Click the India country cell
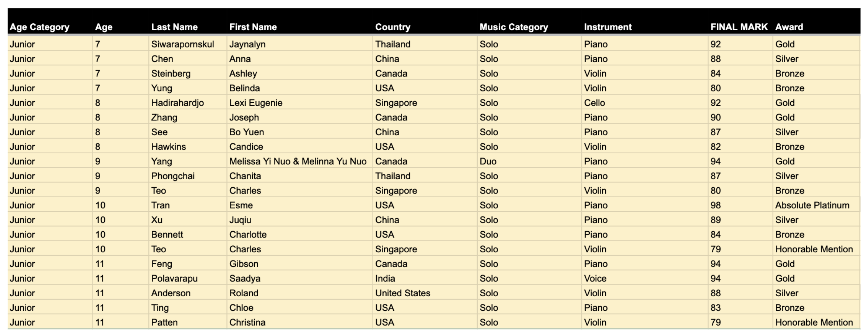Screen dimensions: 868x334 point(425,278)
